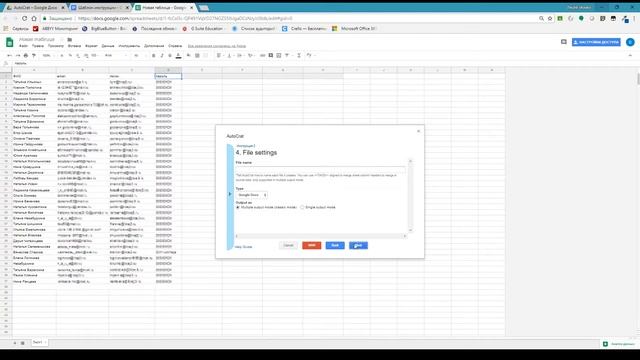Open the Google Sheets home icon
This screenshot has height=360, width=640.
point(9,42)
